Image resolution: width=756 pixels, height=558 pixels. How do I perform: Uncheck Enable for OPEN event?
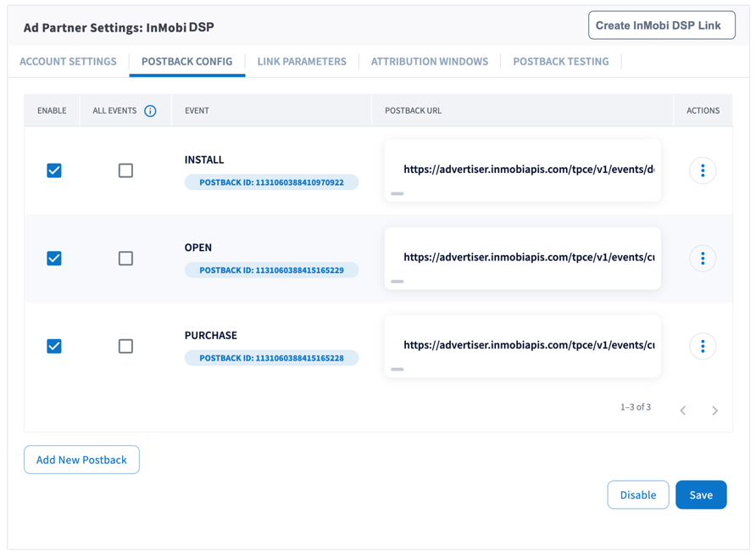(x=54, y=259)
